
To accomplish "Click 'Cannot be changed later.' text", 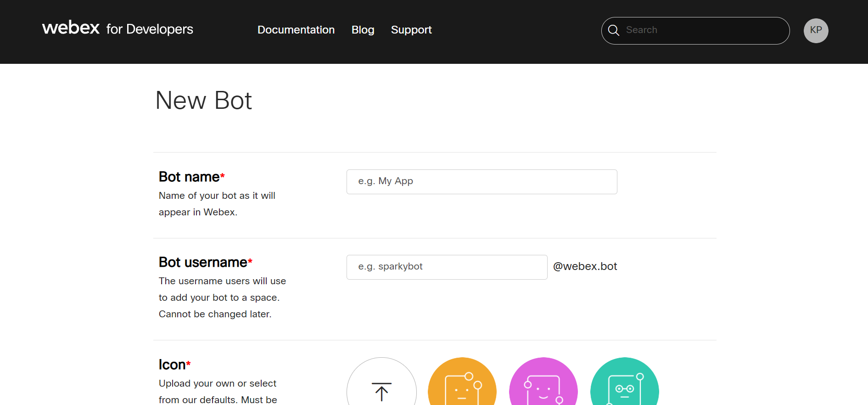I will [215, 314].
